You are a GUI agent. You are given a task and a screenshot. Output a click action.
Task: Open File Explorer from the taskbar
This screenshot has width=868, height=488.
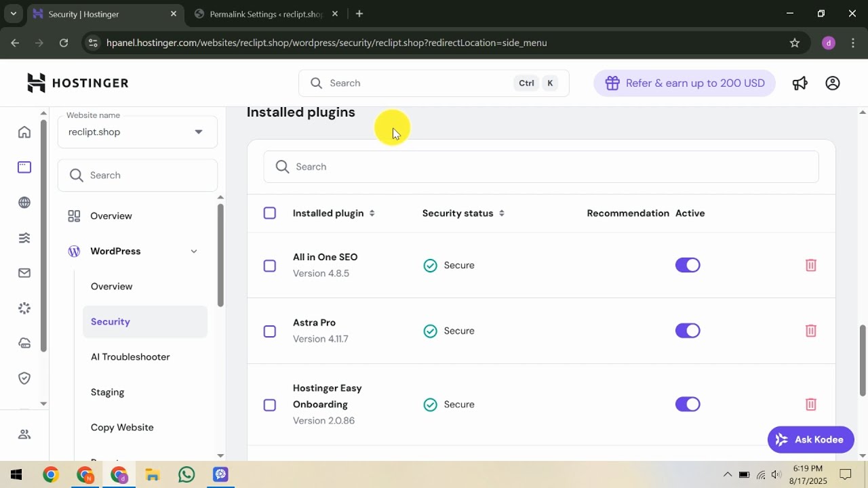click(153, 474)
